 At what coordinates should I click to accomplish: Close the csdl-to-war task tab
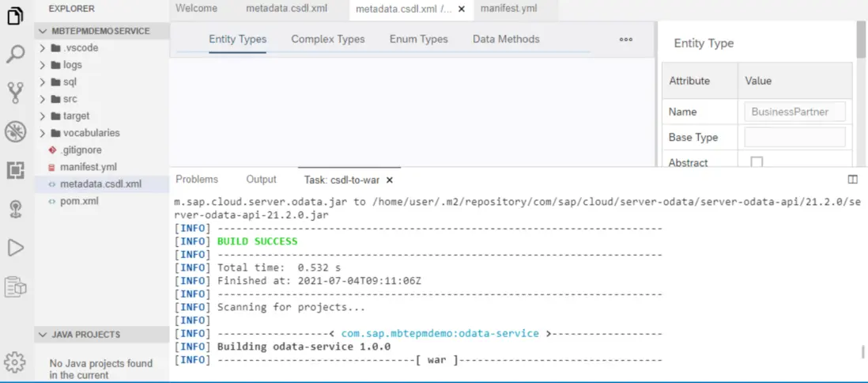tap(390, 180)
